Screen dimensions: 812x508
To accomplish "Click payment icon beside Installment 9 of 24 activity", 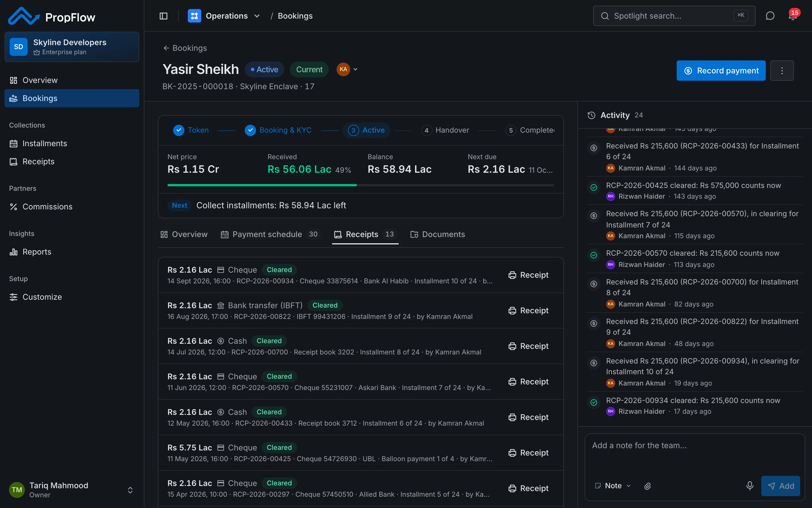I will 593,323.
